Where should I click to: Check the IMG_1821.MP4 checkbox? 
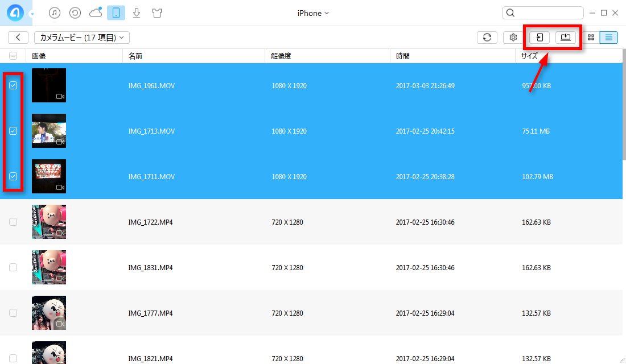[x=13, y=358]
